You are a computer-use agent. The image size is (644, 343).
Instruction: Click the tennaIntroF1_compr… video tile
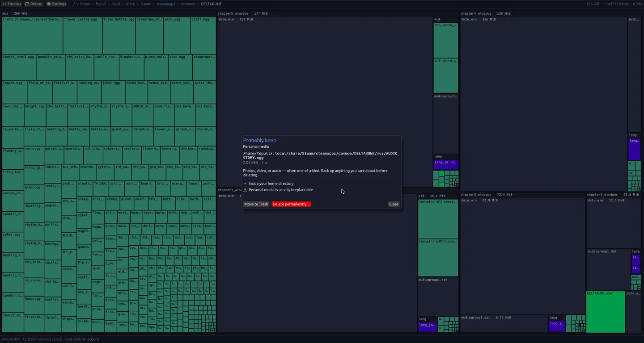[438, 219]
